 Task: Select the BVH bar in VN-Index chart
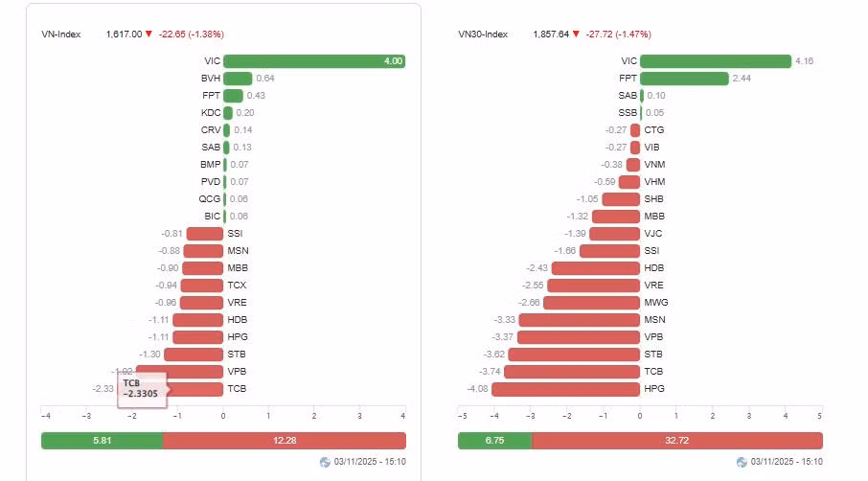click(238, 79)
